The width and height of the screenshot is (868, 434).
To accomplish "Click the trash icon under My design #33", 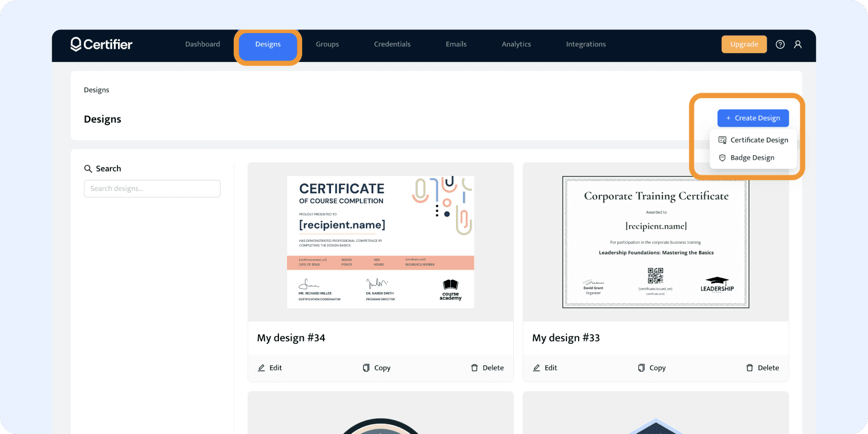I will click(749, 368).
